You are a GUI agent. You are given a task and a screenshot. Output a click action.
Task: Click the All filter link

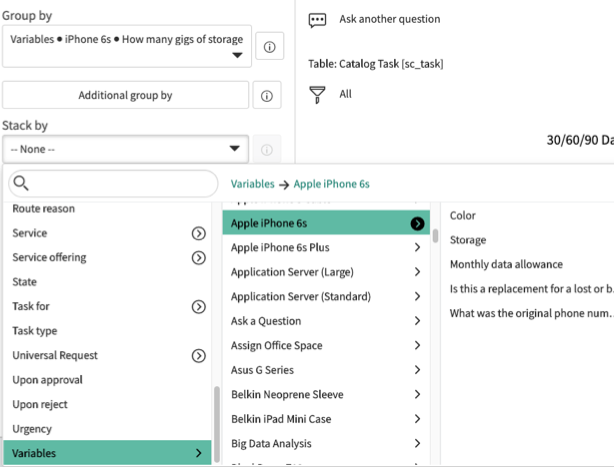point(345,94)
